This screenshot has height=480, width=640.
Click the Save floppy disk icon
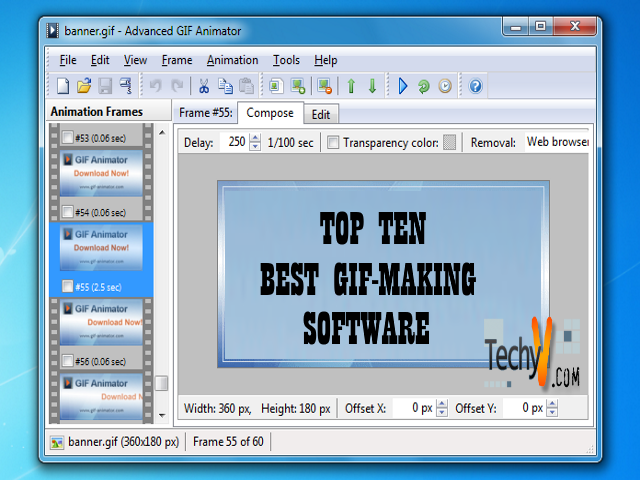point(105,86)
